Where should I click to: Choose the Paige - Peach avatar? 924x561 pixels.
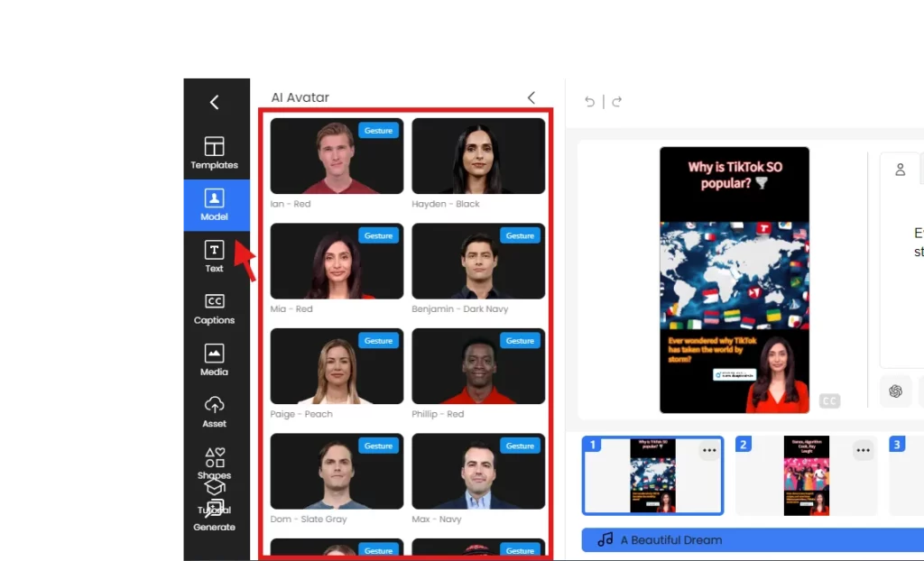(337, 366)
